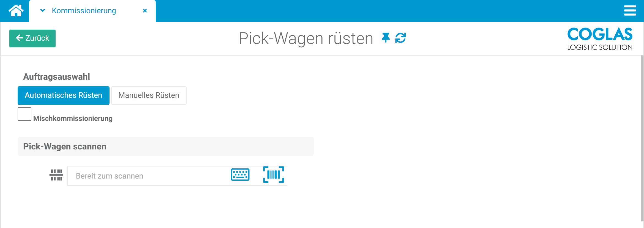Go to the home screen icon

pyautogui.click(x=16, y=11)
